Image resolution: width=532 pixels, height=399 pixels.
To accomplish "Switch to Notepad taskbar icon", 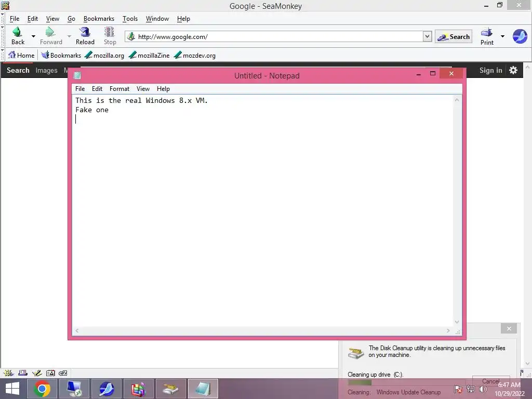I will tap(203, 389).
